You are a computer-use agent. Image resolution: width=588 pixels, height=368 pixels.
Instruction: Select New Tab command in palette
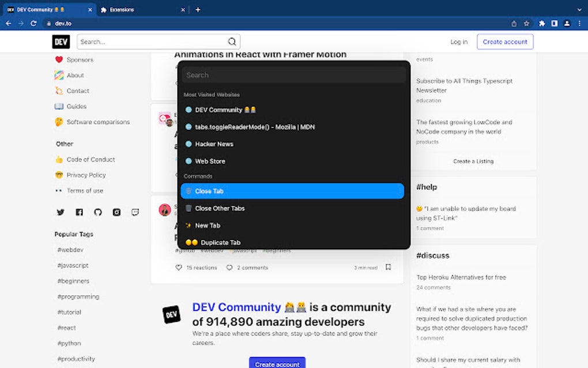(292, 226)
